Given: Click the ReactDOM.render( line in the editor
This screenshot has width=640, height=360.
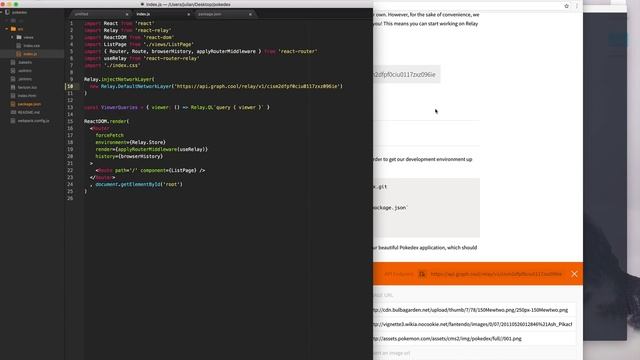Looking at the screenshot, I should (107, 122).
